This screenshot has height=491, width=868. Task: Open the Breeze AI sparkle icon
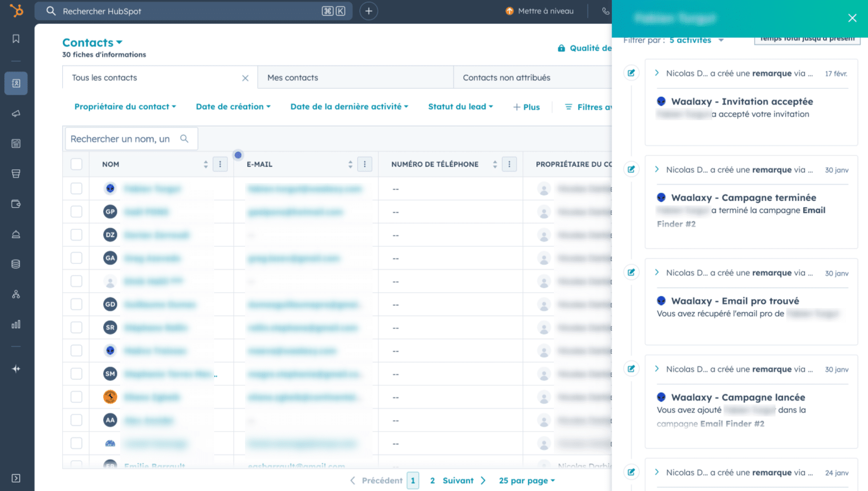[16, 369]
